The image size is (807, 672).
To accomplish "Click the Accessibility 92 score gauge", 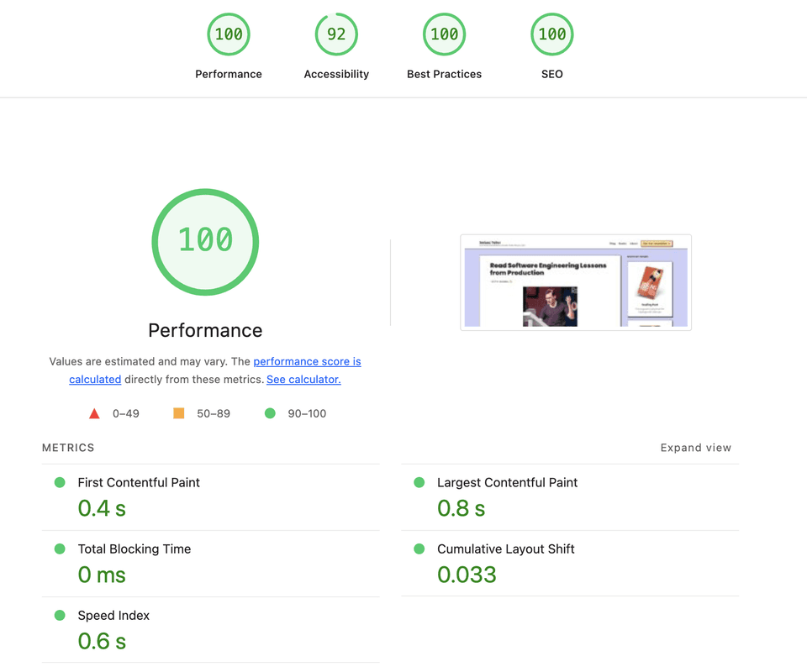I will coord(336,34).
